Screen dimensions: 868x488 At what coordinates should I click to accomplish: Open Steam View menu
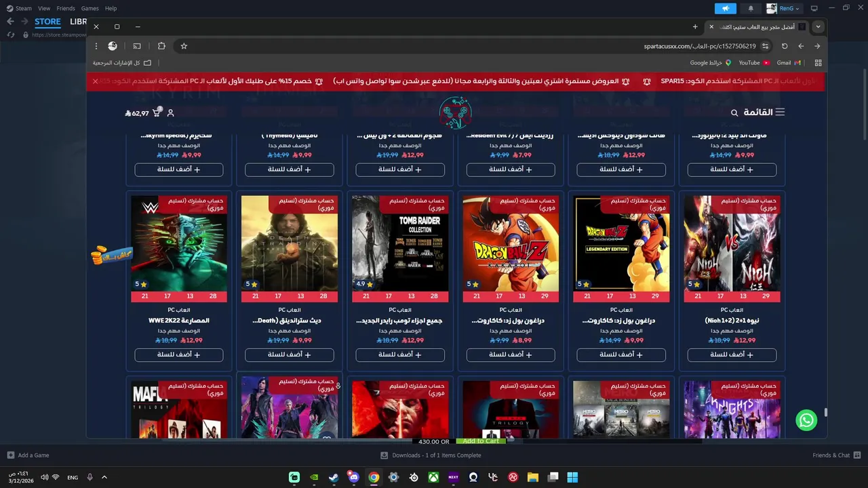44,8
